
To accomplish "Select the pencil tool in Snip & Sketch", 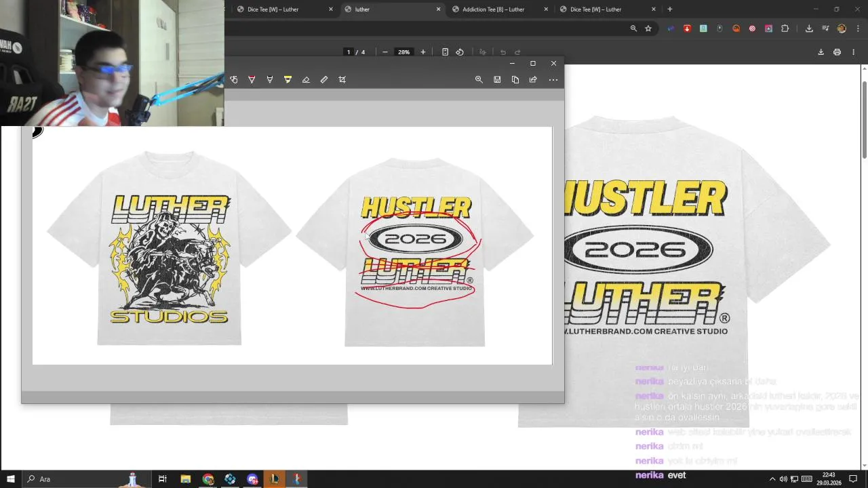I will 270,79.
